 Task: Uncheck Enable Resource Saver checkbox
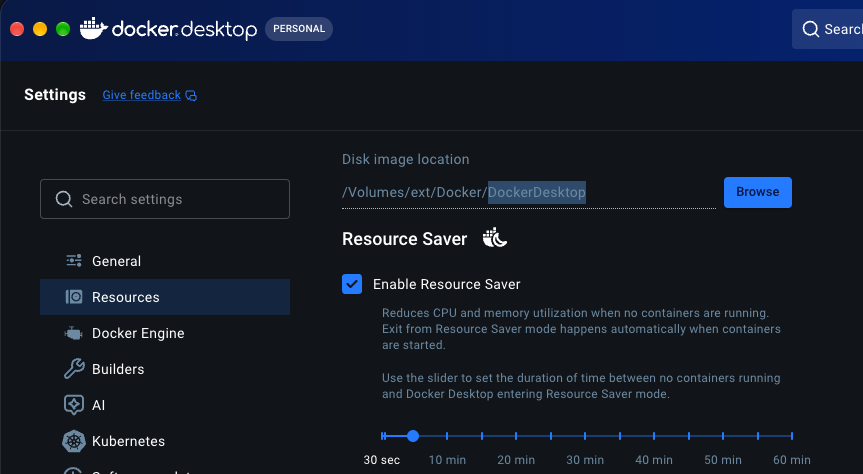352,284
